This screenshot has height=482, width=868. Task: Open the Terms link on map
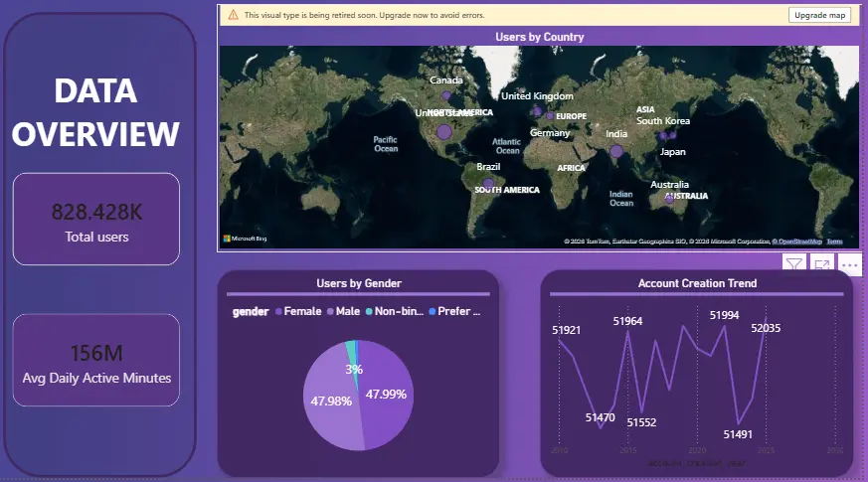click(x=834, y=241)
